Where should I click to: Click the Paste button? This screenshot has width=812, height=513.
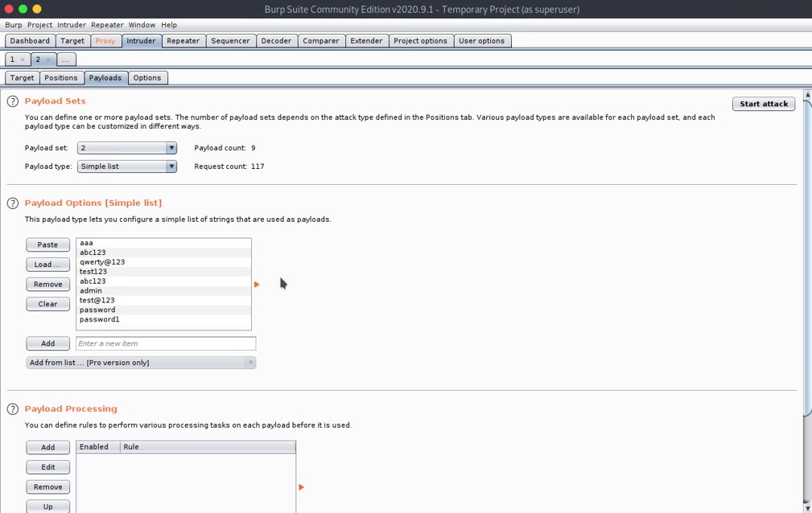(x=47, y=244)
